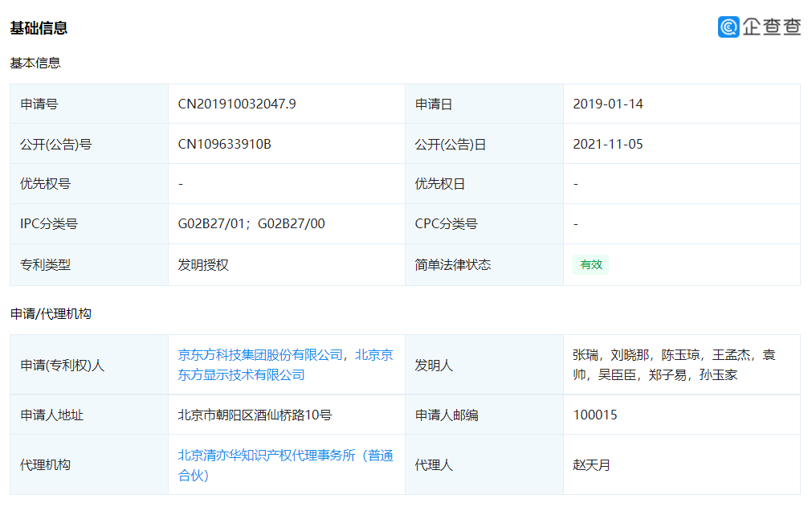
Task: Select the 基础信息 section heading
Action: (38, 28)
